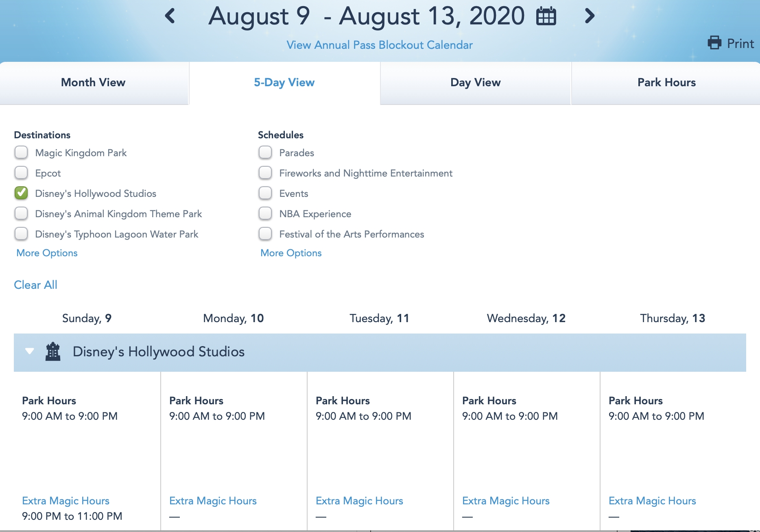Check Magic Kingdom Park checkbox
The width and height of the screenshot is (760, 532).
(21, 153)
